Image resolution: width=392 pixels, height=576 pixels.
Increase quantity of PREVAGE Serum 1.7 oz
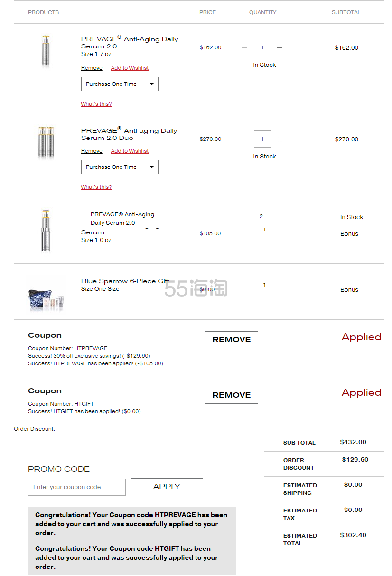(x=280, y=47)
